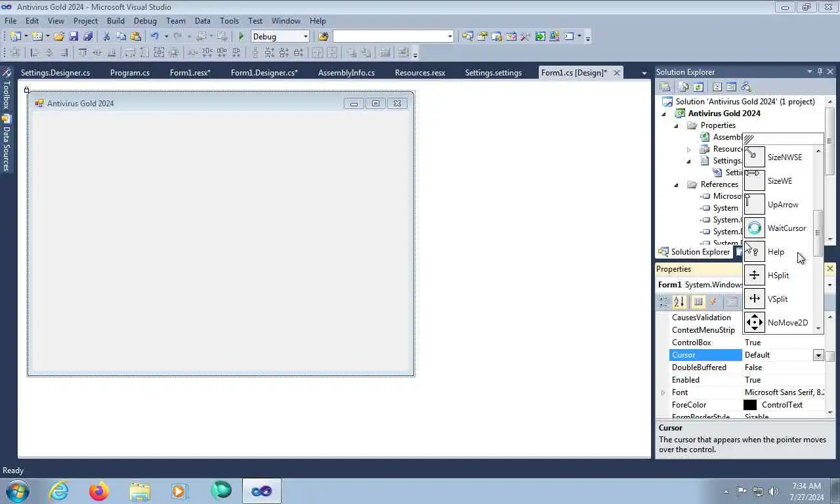Click the Add New Item toolbar icon
Image resolution: width=840 pixels, height=504 pixels.
[37, 37]
